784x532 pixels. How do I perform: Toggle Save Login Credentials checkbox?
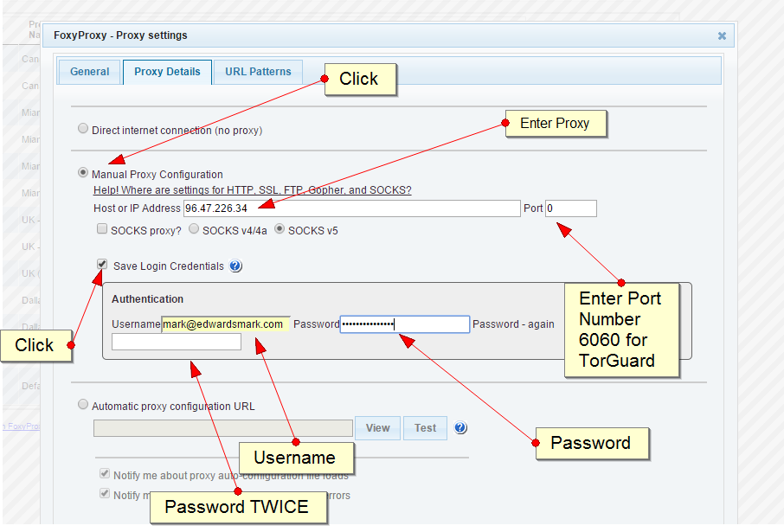pyautogui.click(x=102, y=264)
